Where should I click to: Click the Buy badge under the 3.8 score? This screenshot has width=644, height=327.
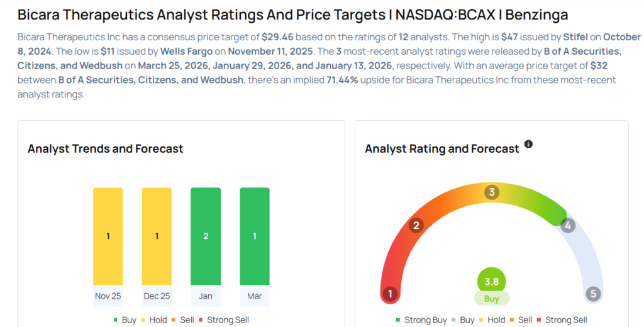(x=491, y=297)
